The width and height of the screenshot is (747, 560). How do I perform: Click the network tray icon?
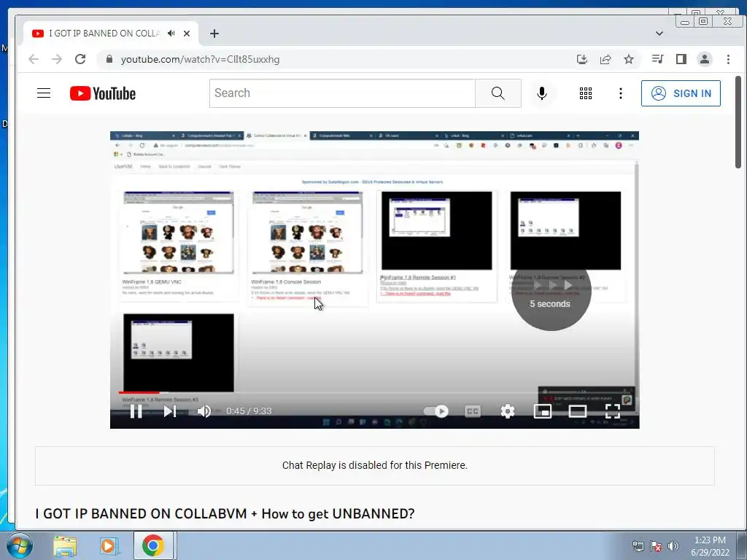point(638,546)
